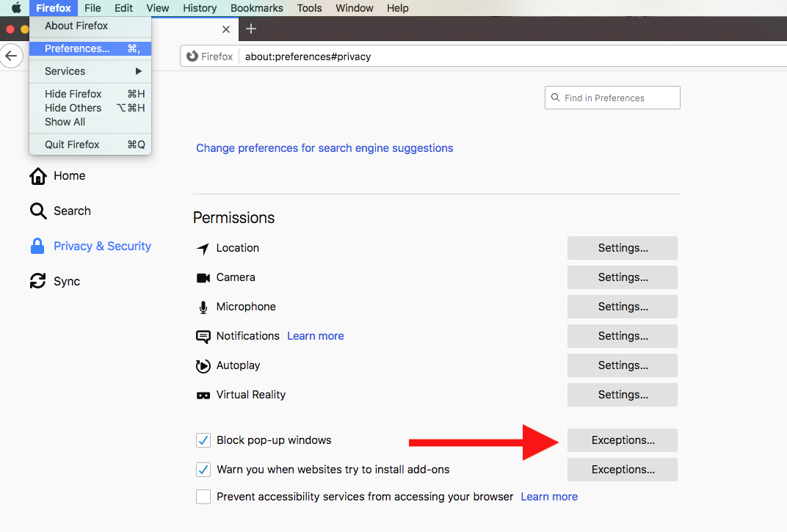The width and height of the screenshot is (787, 532).
Task: Choose Show All menu entry
Action: coord(90,122)
